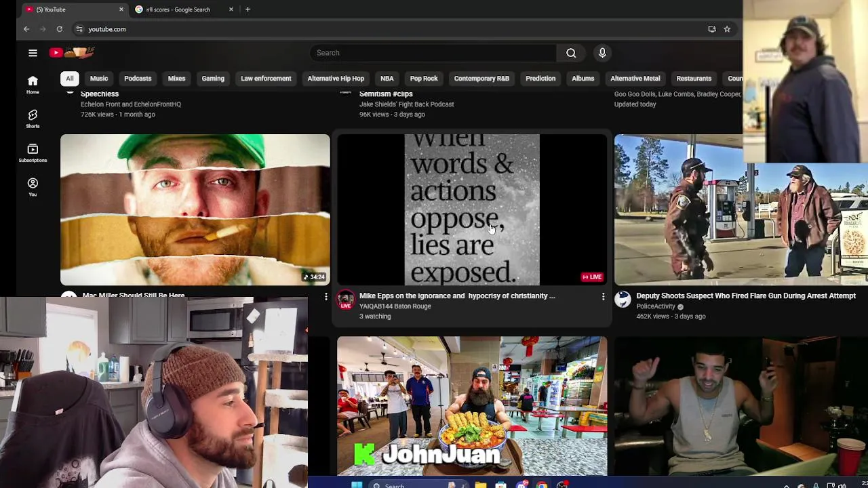This screenshot has height=488, width=868.
Task: Click the taskbar search box
Action: 419,485
